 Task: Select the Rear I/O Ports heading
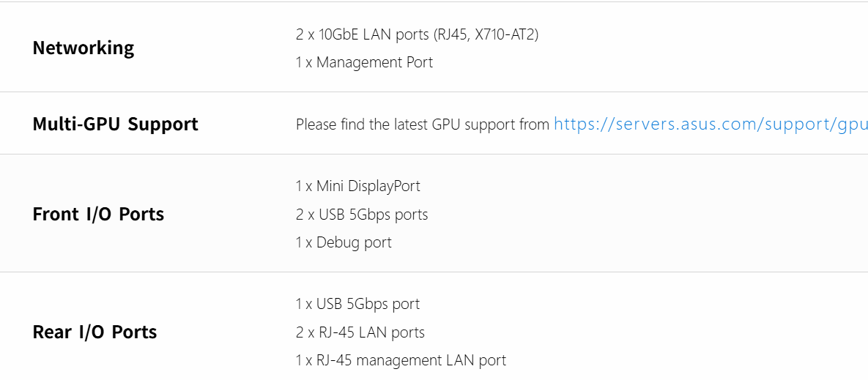(94, 332)
